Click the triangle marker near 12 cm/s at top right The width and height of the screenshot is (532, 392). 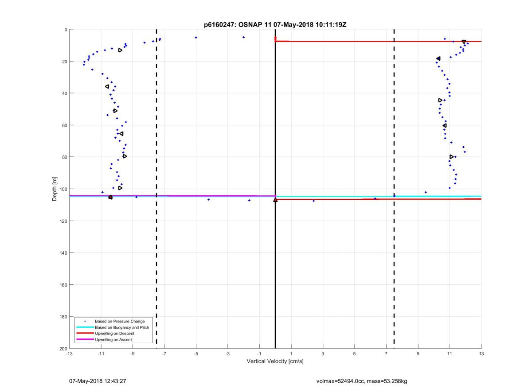coord(464,42)
